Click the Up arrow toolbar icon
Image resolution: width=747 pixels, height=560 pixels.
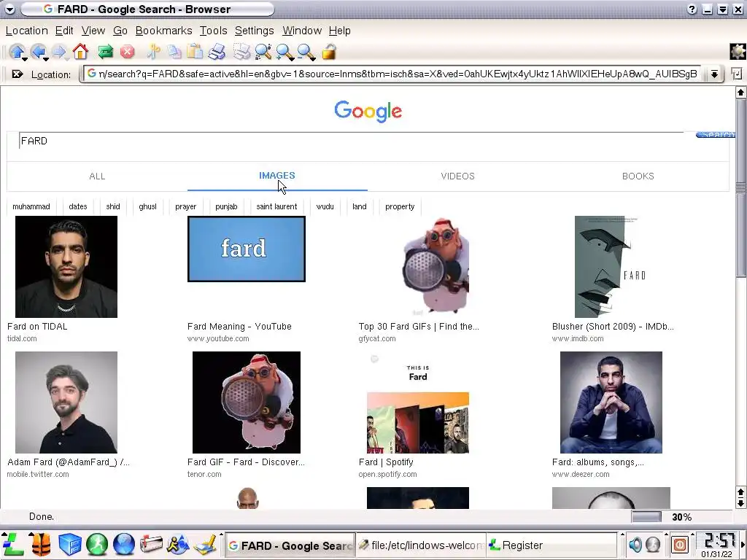[x=17, y=51]
